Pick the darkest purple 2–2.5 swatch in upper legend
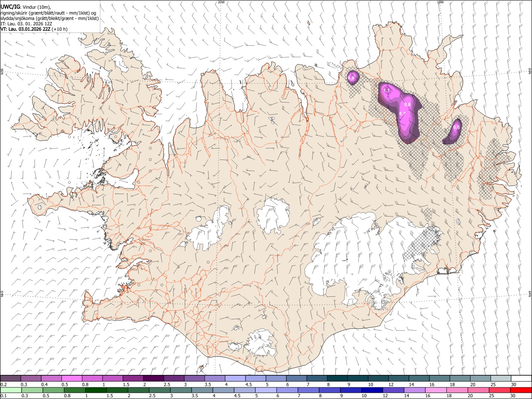 pos(153,378)
